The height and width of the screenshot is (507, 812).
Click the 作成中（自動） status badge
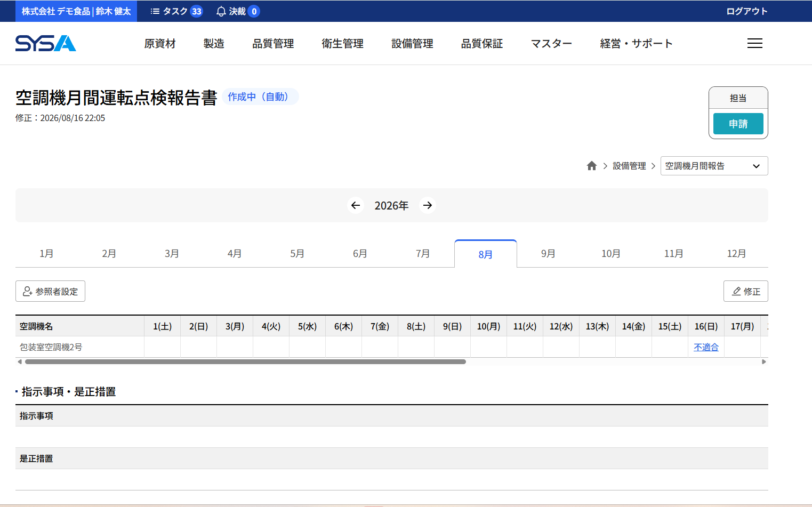point(260,96)
